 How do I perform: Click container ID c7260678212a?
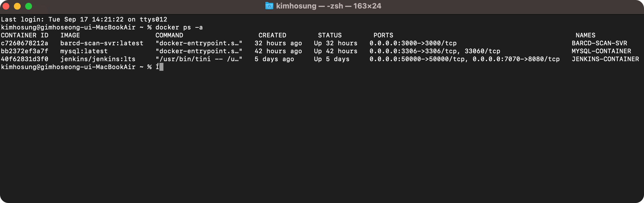(25, 43)
